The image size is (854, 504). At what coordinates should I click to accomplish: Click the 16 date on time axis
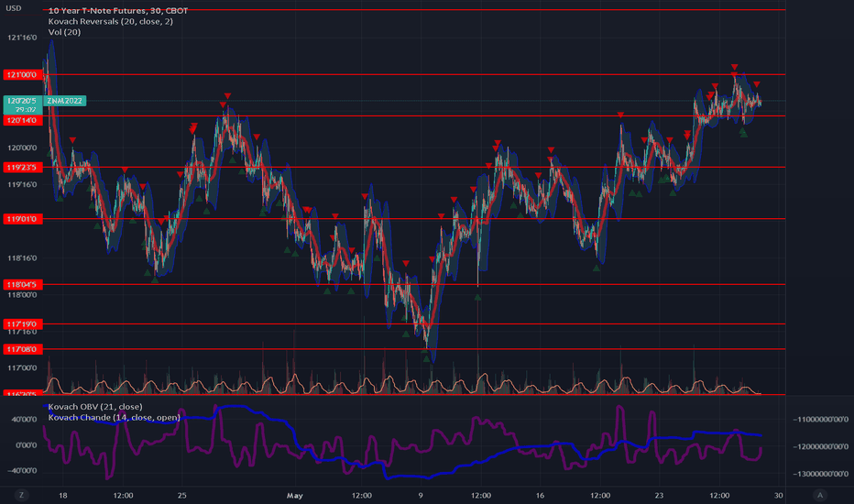(540, 495)
